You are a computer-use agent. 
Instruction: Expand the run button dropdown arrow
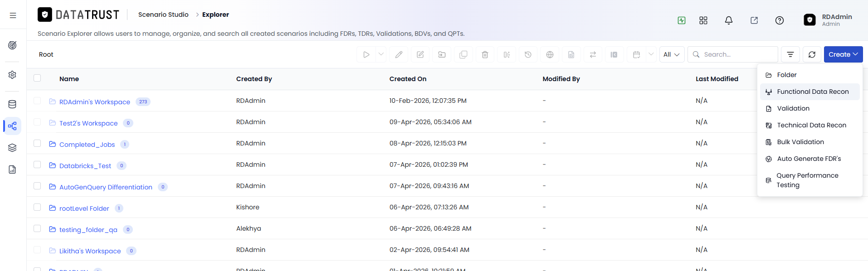point(381,54)
